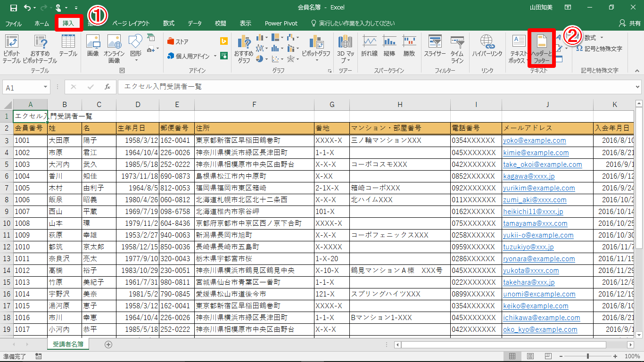644x362 pixels.
Task: Select cell containing 東京都新宿区早稲田鶴巻町 in row 3
Action: (254, 140)
